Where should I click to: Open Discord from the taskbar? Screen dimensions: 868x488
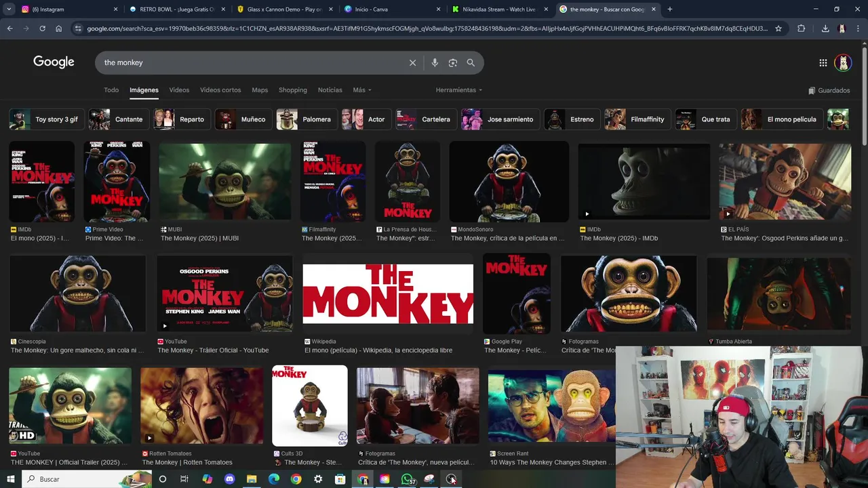pyautogui.click(x=229, y=479)
